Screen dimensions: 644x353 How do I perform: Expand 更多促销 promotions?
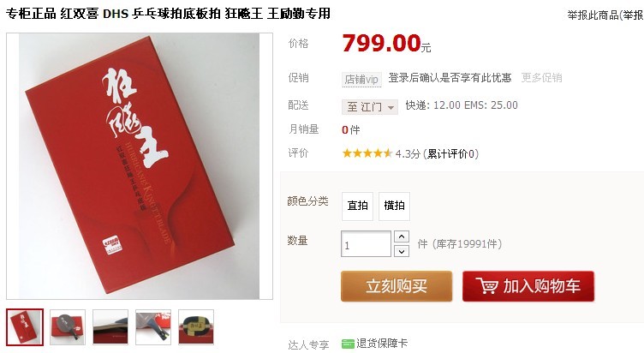tap(541, 78)
